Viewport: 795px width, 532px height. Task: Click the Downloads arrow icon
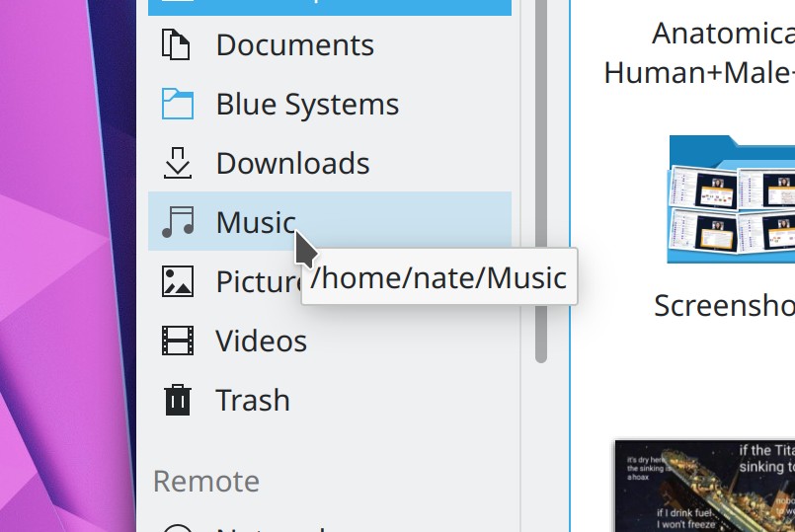[177, 163]
